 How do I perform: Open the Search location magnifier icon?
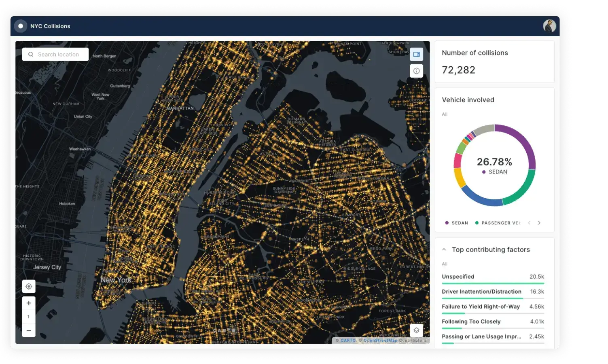[31, 54]
